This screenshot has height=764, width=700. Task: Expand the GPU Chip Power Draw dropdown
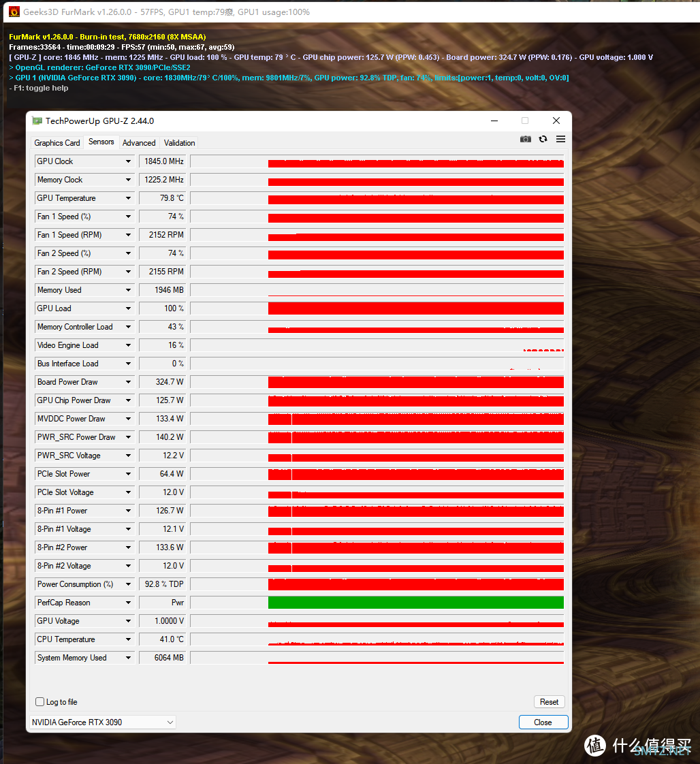click(128, 400)
